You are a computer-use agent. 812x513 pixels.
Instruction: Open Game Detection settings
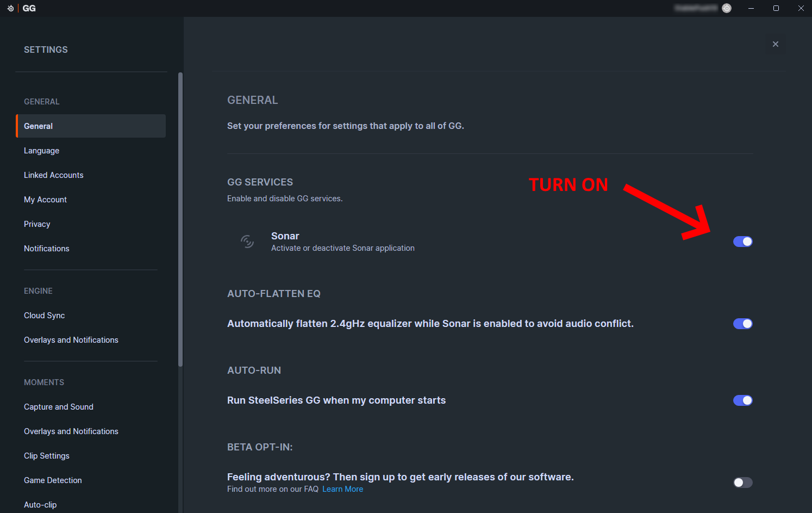(53, 480)
